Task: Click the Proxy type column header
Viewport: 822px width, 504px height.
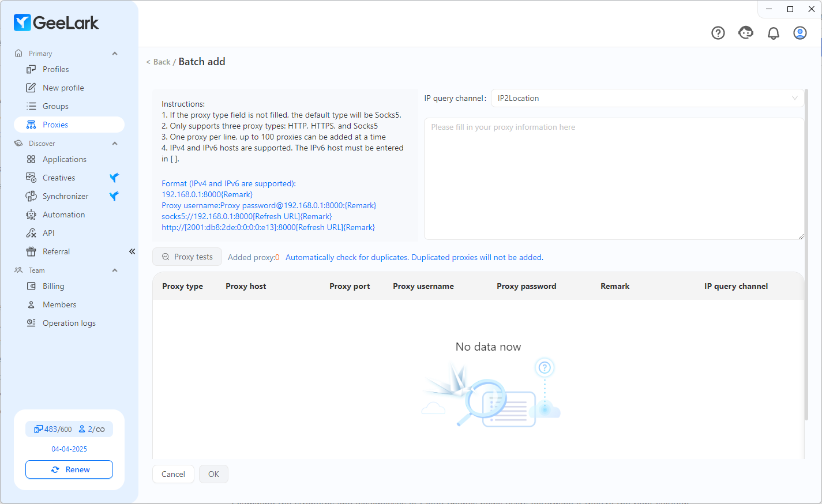Action: (182, 286)
